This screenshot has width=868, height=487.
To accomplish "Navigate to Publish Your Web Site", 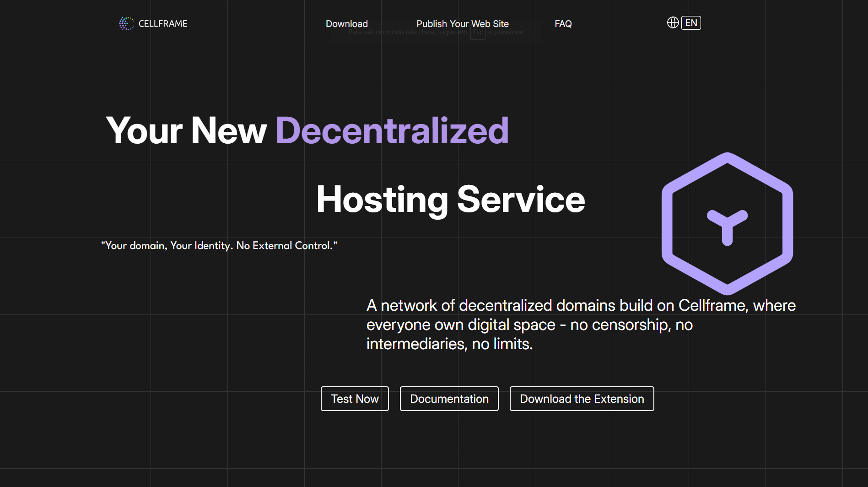I will point(462,23).
